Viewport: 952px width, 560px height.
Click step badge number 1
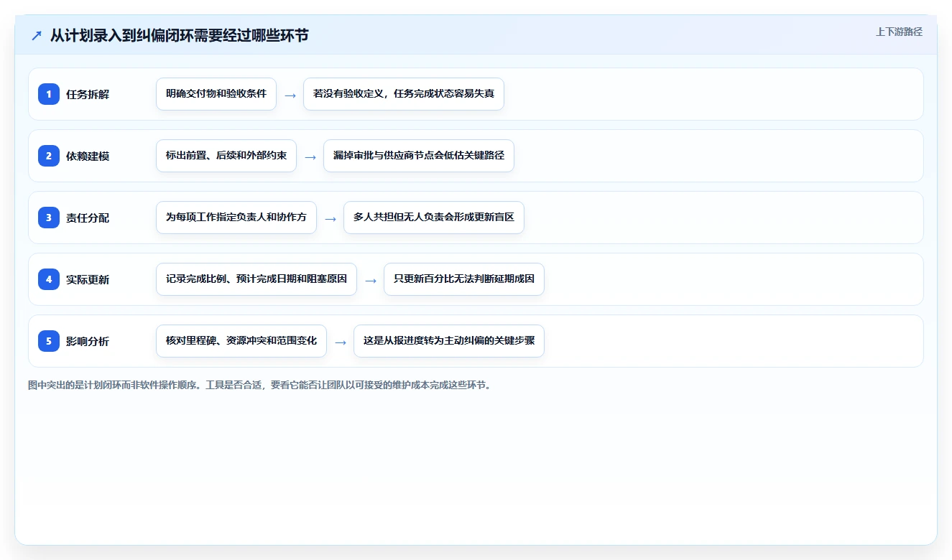[49, 94]
